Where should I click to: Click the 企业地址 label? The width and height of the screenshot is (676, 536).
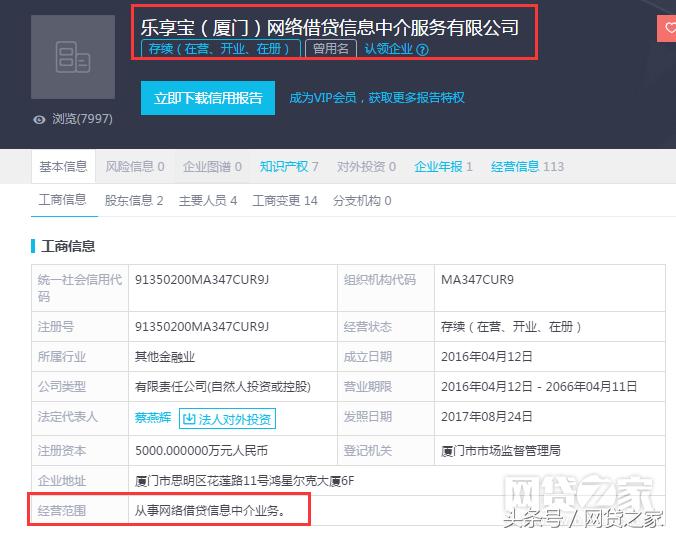[x=62, y=480]
